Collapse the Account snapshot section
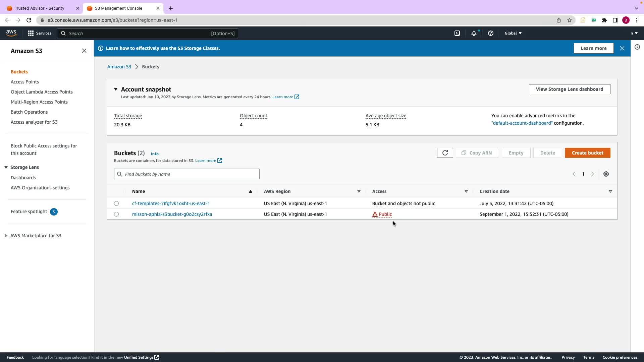 pyautogui.click(x=116, y=89)
